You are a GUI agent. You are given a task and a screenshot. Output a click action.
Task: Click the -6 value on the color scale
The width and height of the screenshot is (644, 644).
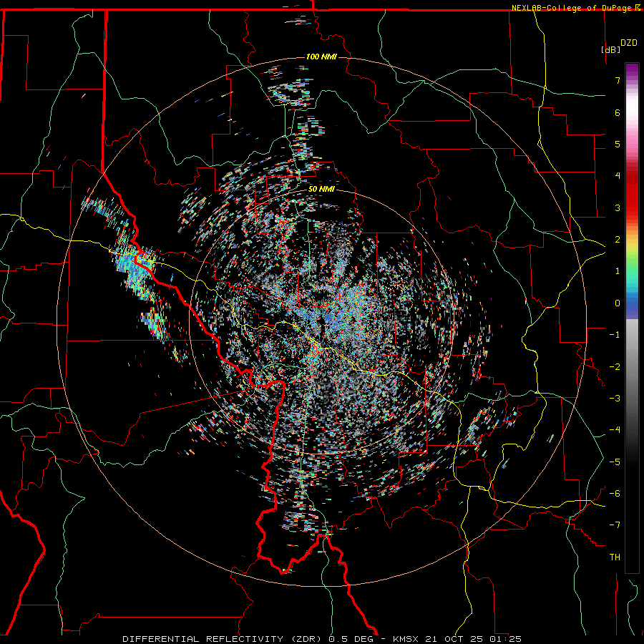click(x=615, y=494)
